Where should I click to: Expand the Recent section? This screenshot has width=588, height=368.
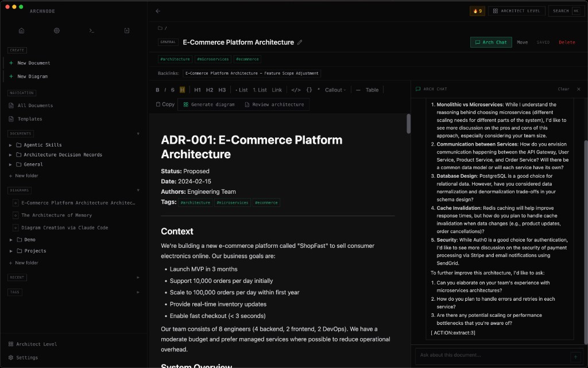(138, 278)
